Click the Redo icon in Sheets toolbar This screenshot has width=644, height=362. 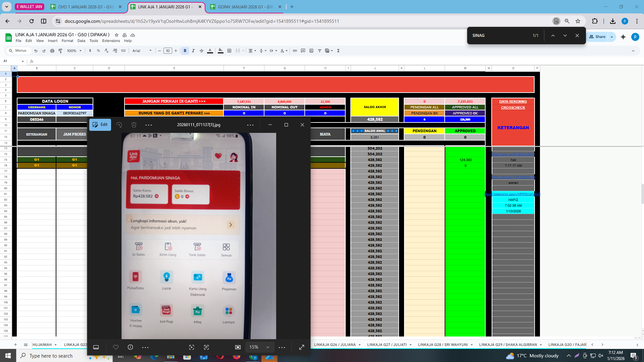click(44, 51)
